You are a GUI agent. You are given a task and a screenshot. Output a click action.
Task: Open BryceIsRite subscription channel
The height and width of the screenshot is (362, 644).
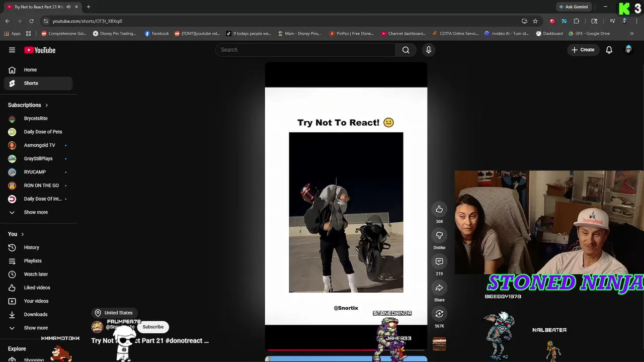coord(38,118)
